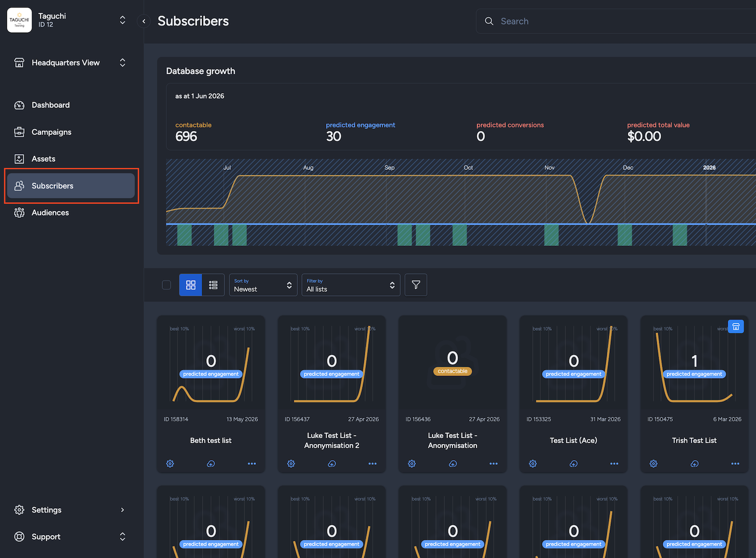
Task: Click the Subscribers page heading
Action: pyautogui.click(x=193, y=21)
